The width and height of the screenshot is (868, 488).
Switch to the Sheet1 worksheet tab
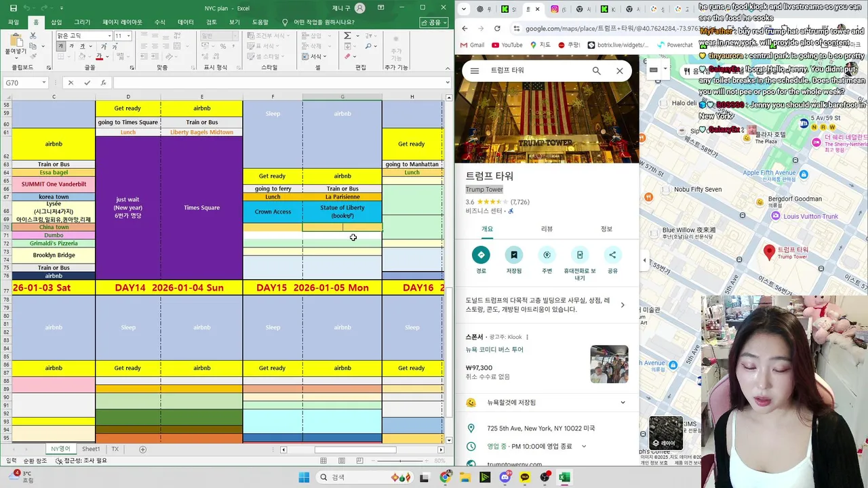coord(91,449)
